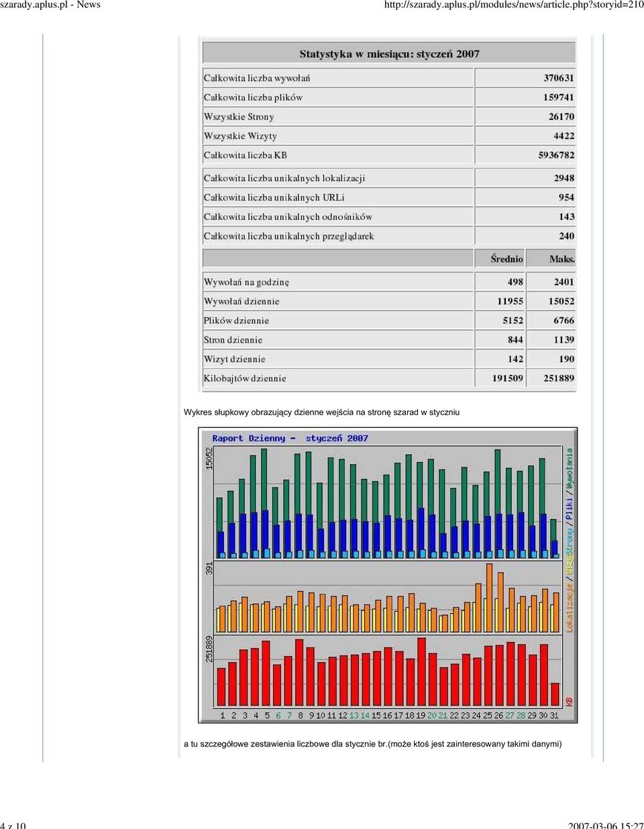Click the URL text in page header
The image size is (644, 829).
(514, 5)
